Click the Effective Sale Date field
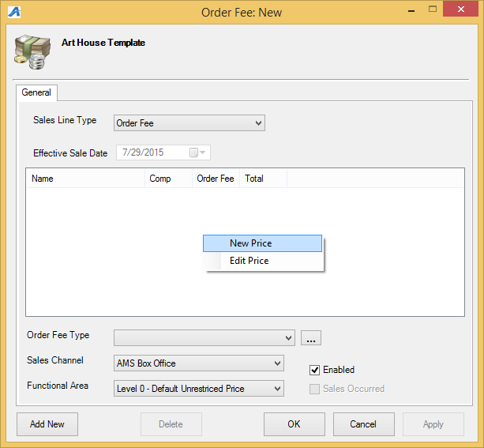Viewport: 484px width, 448px height. click(x=163, y=152)
